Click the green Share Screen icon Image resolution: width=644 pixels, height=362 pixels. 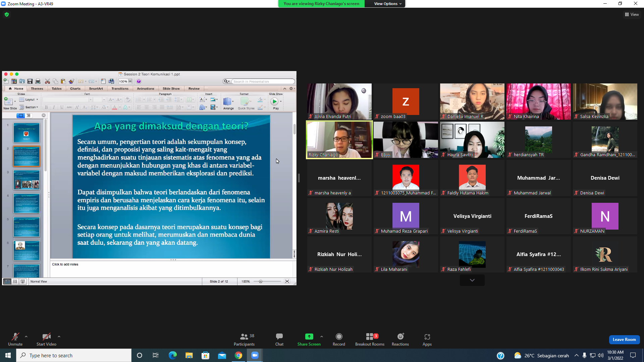309,337
